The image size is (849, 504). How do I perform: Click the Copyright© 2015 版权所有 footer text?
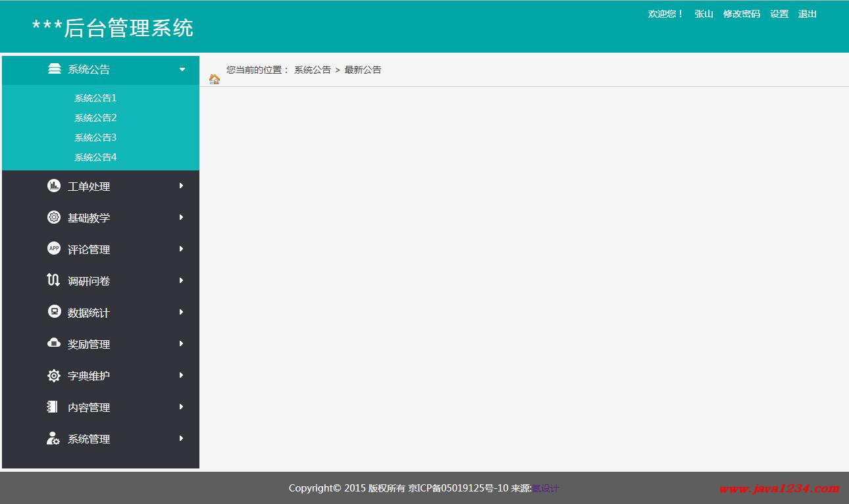[347, 488]
